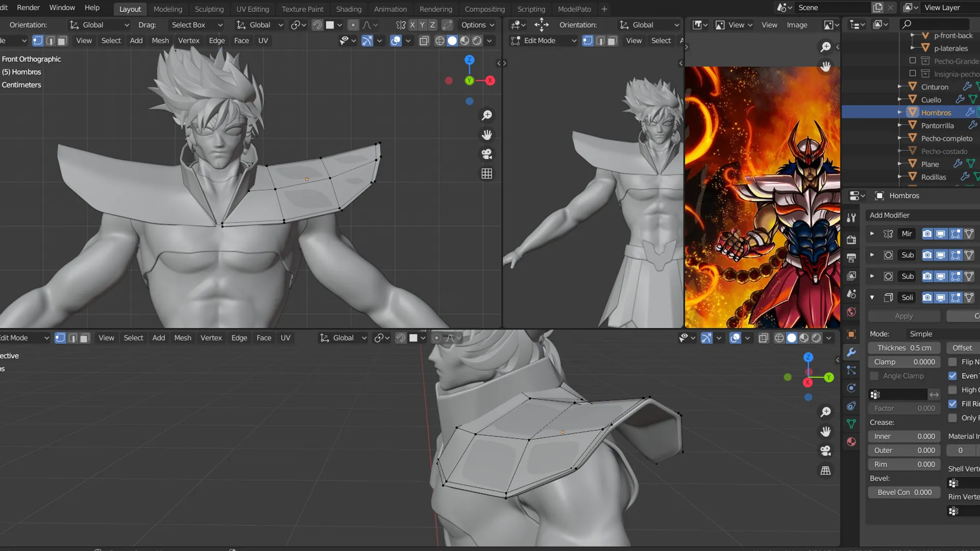Open the Material properties tab
This screenshot has height=551, width=980.
[851, 442]
